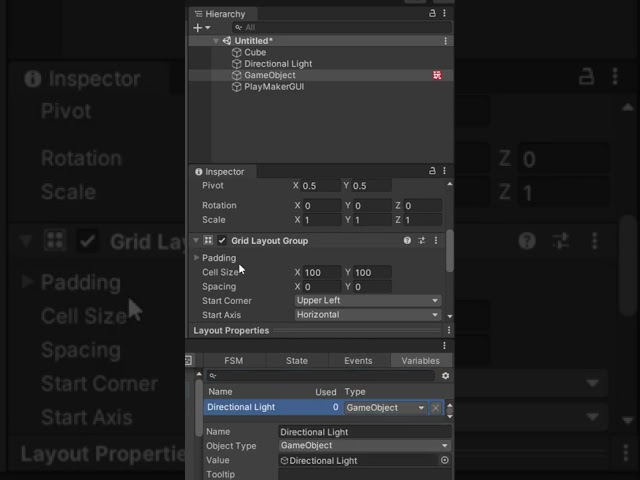Click the Cell Size Y field
The image size is (640, 480).
pos(372,272)
